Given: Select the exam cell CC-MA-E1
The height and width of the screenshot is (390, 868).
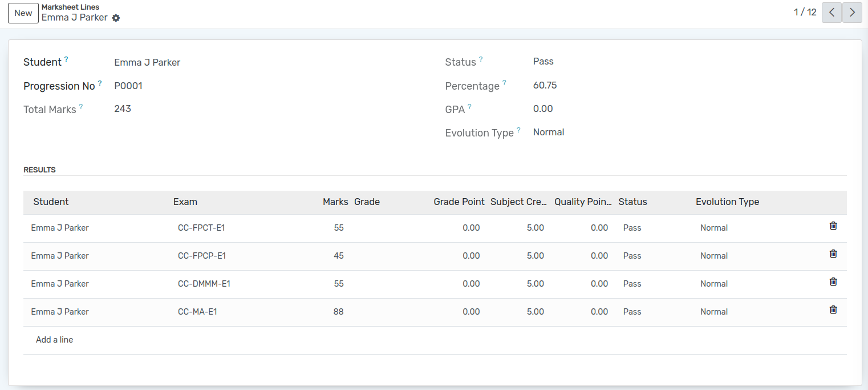Looking at the screenshot, I should pyautogui.click(x=197, y=312).
